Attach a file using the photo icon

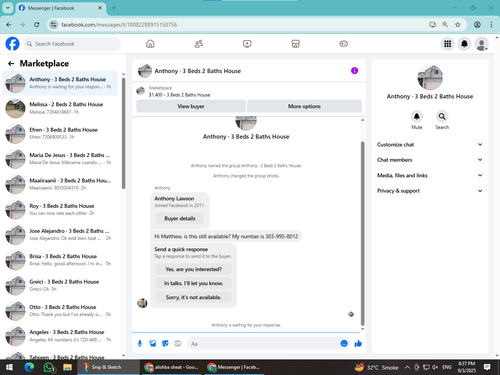tap(153, 343)
